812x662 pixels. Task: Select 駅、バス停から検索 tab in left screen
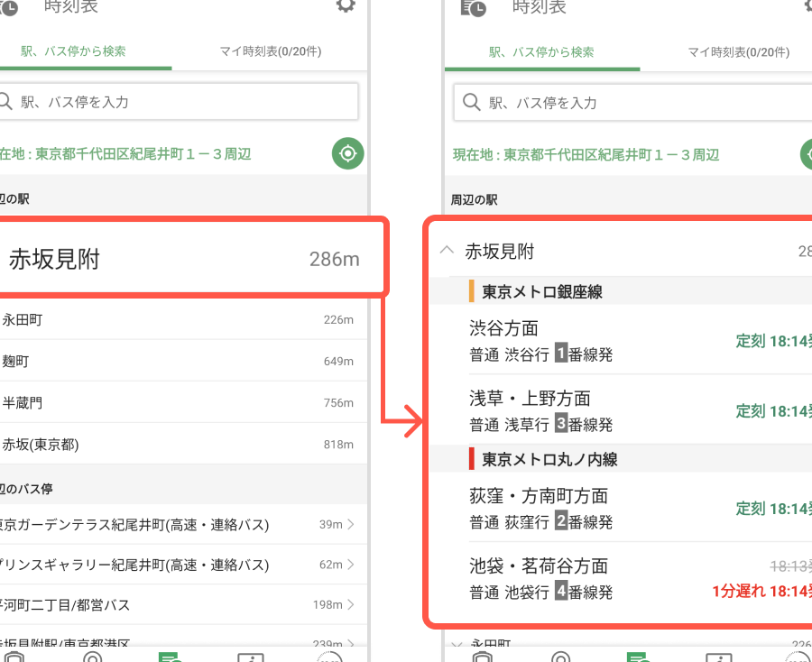pyautogui.click(x=74, y=51)
